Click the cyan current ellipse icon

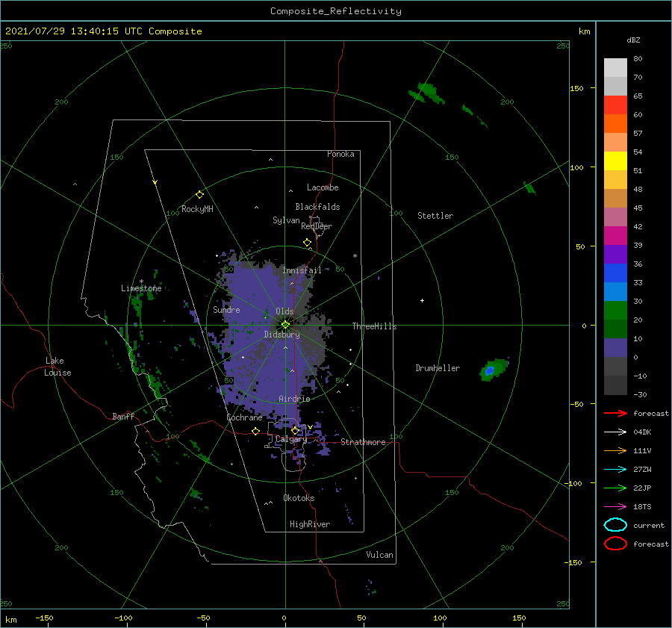point(615,525)
